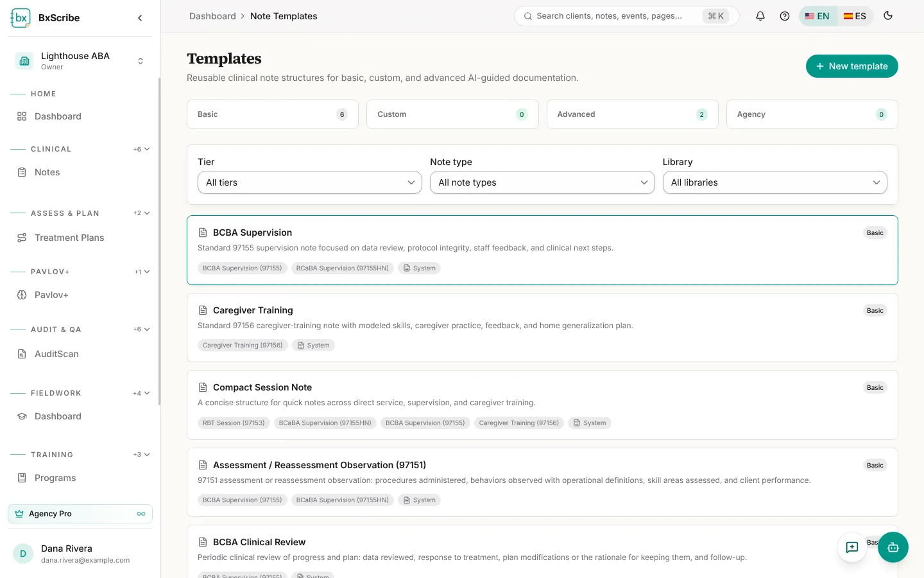This screenshot has height=578, width=924.
Task: Click the Dashboard breadcrumb link
Action: (x=212, y=16)
